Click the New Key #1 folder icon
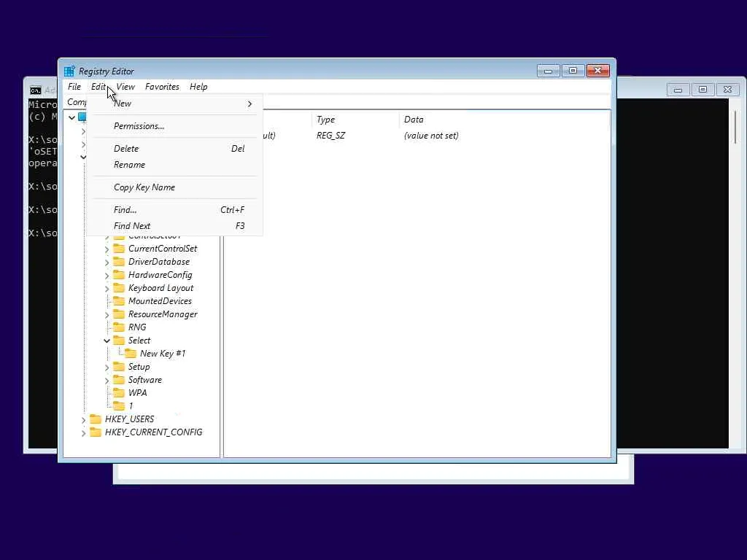This screenshot has width=747, height=560. coord(131,354)
